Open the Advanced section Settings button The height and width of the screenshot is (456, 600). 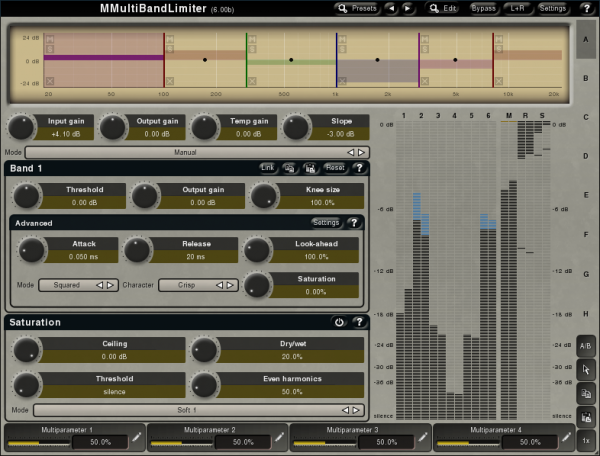click(326, 222)
